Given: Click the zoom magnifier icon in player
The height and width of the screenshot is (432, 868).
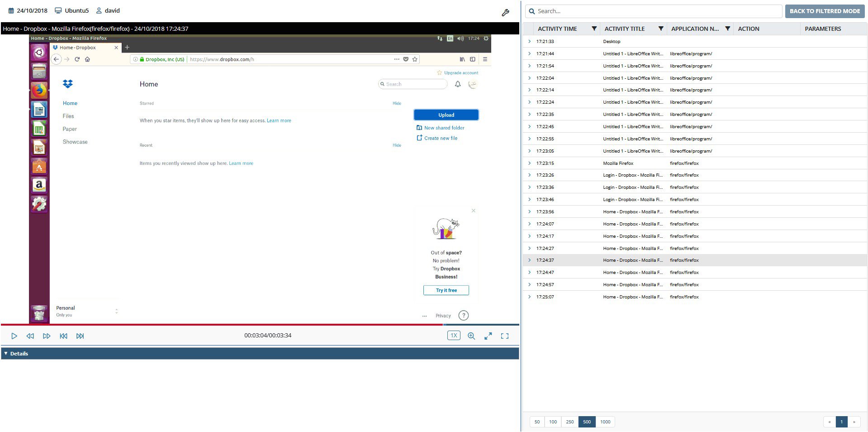Looking at the screenshot, I should 471,336.
